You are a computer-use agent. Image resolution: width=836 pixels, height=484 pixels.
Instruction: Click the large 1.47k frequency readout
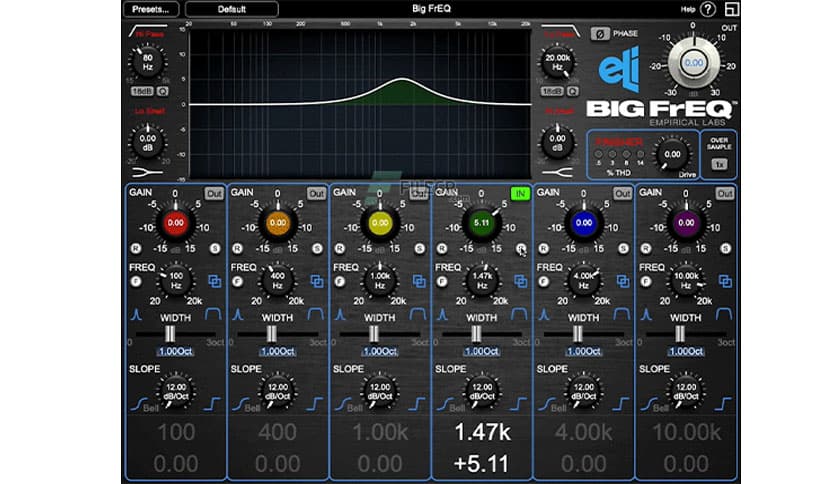483,432
